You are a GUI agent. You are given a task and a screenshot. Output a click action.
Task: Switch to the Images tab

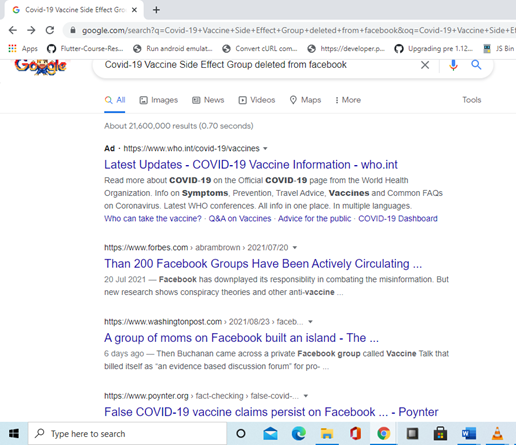pyautogui.click(x=159, y=100)
